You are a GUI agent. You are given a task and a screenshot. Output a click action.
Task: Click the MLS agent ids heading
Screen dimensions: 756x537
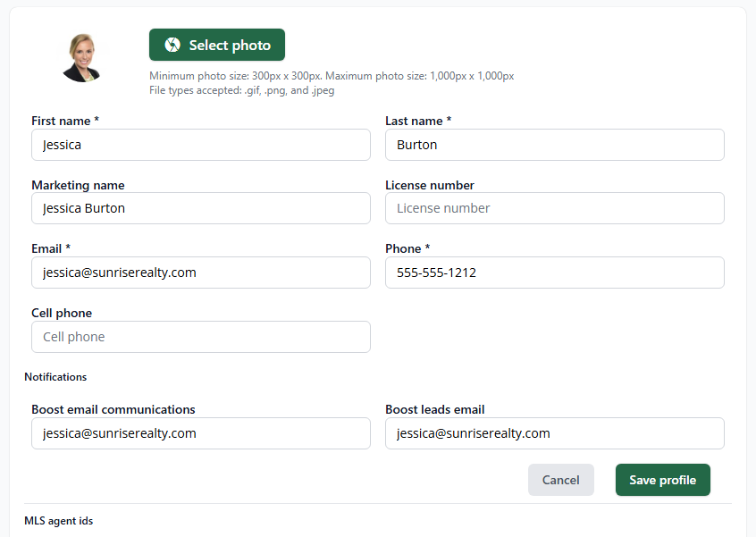tap(58, 521)
